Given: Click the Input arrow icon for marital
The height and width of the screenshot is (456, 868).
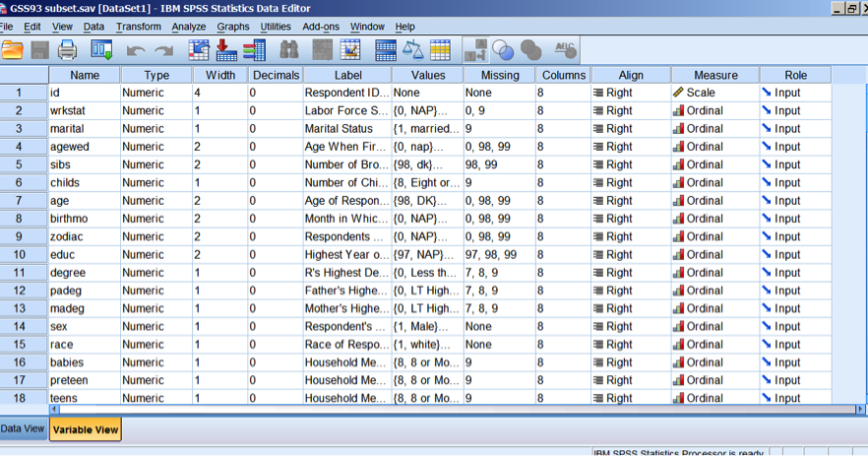Looking at the screenshot, I should 766,129.
